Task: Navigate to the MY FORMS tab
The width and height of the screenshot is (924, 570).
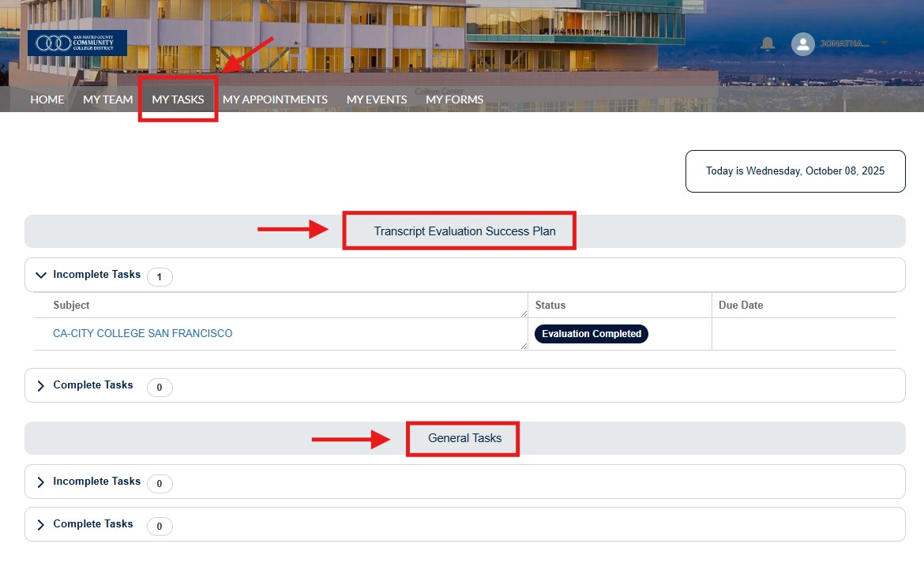Action: [454, 99]
